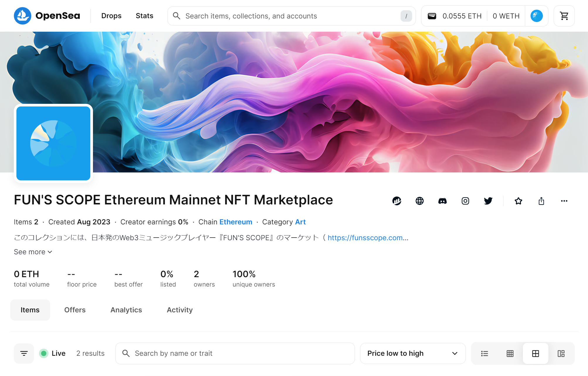Open the three-dot more options menu
Image resolution: width=588 pixels, height=376 pixels.
pyautogui.click(x=564, y=201)
